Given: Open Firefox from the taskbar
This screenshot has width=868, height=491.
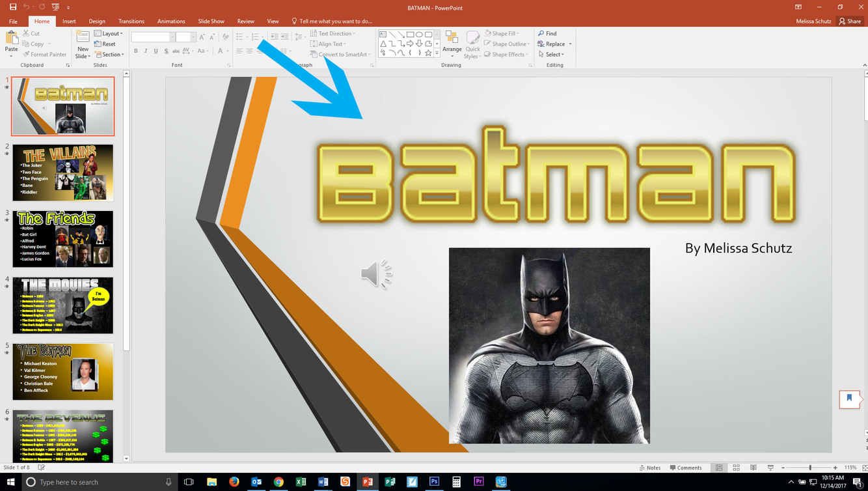Looking at the screenshot, I should (234, 482).
